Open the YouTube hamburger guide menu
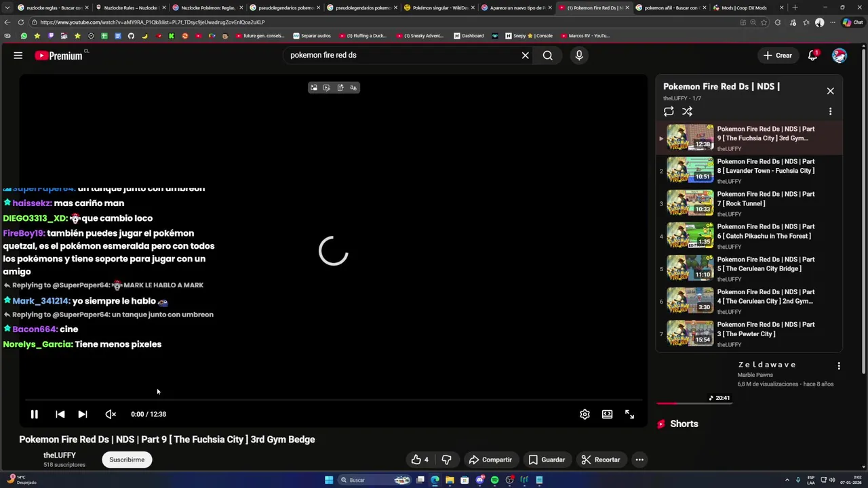Viewport: 868px width, 488px height. click(18, 56)
